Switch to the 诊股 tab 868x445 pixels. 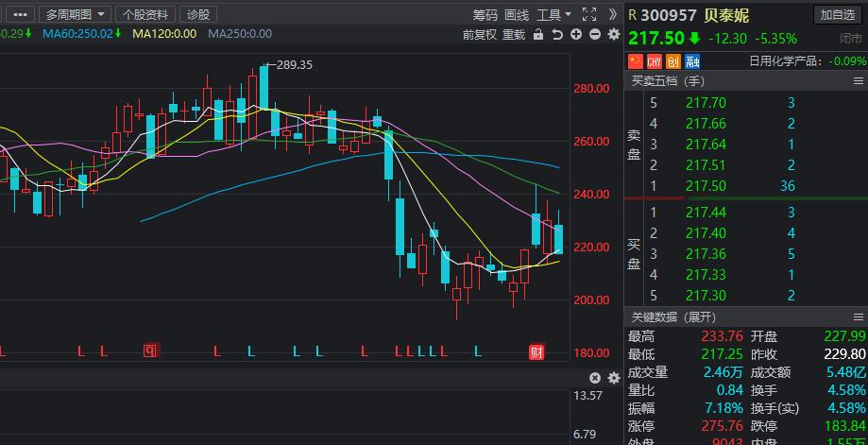point(198,14)
